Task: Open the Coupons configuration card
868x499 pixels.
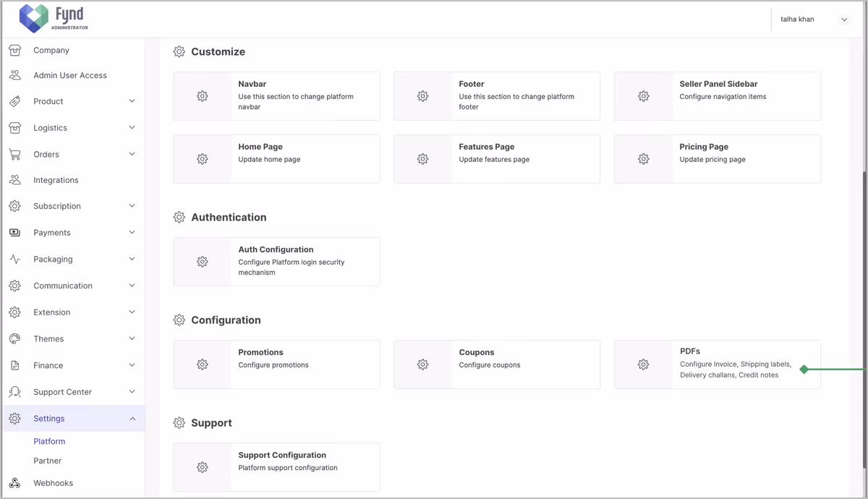Action: tap(497, 364)
